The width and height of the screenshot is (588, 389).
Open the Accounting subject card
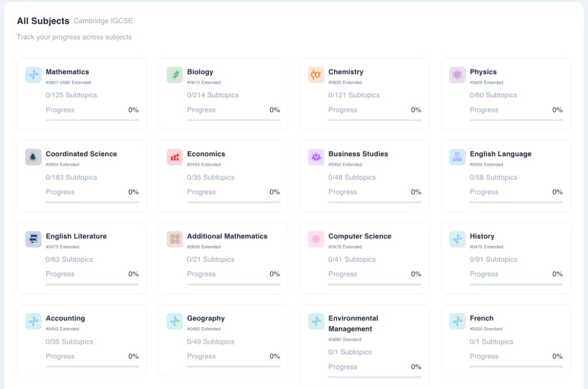82,340
